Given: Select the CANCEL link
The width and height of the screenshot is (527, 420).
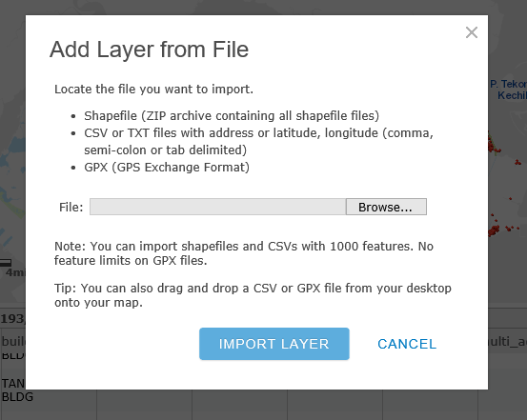Looking at the screenshot, I should coord(407,344).
